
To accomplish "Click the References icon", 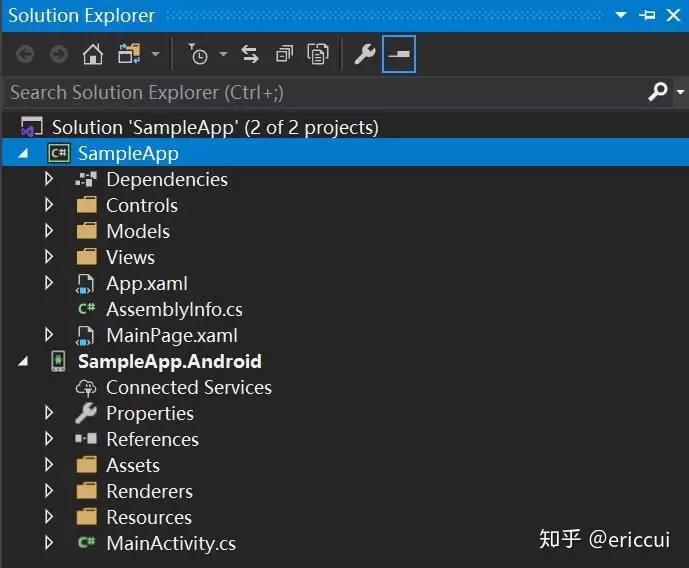I will pos(86,438).
